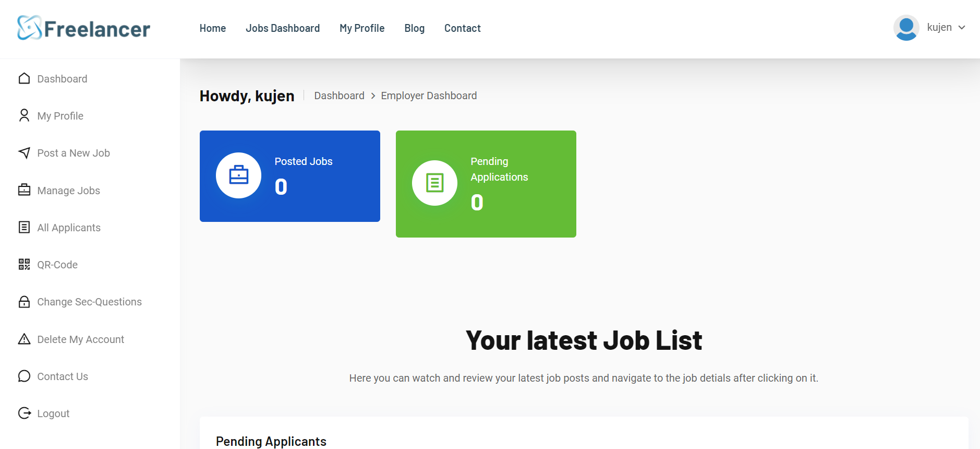980x449 pixels.
Task: Open All Applicants via the document icon
Action: point(24,227)
